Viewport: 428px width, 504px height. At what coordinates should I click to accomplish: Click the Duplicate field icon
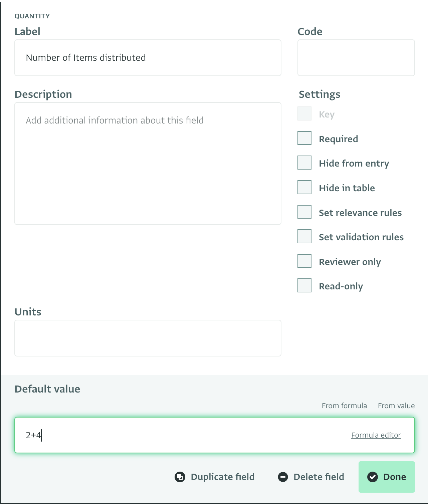pos(180,477)
